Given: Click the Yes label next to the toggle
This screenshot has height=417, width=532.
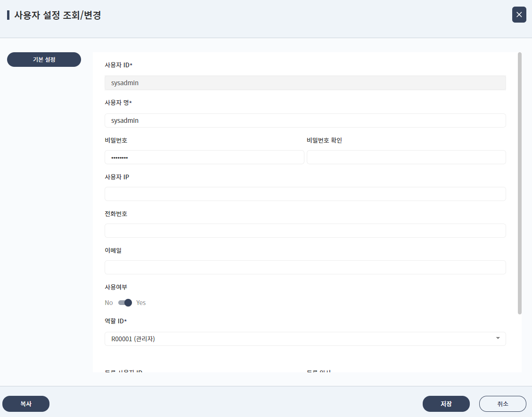Looking at the screenshot, I should [140, 303].
